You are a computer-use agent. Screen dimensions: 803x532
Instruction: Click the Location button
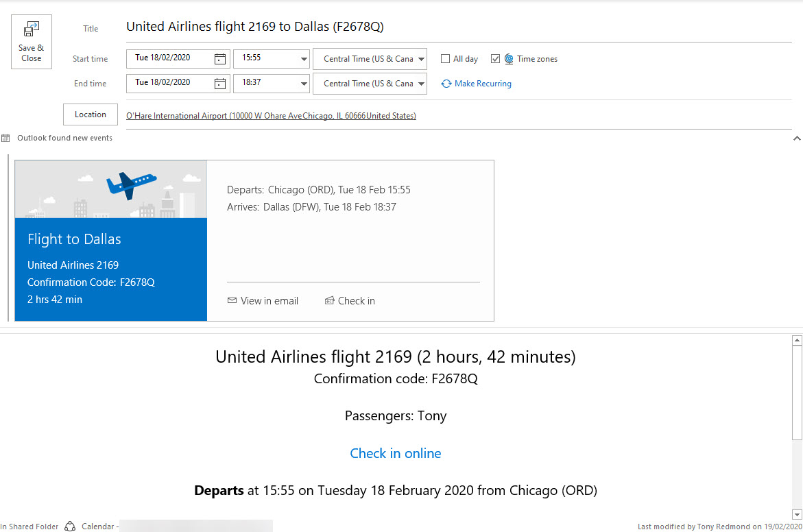(91, 114)
